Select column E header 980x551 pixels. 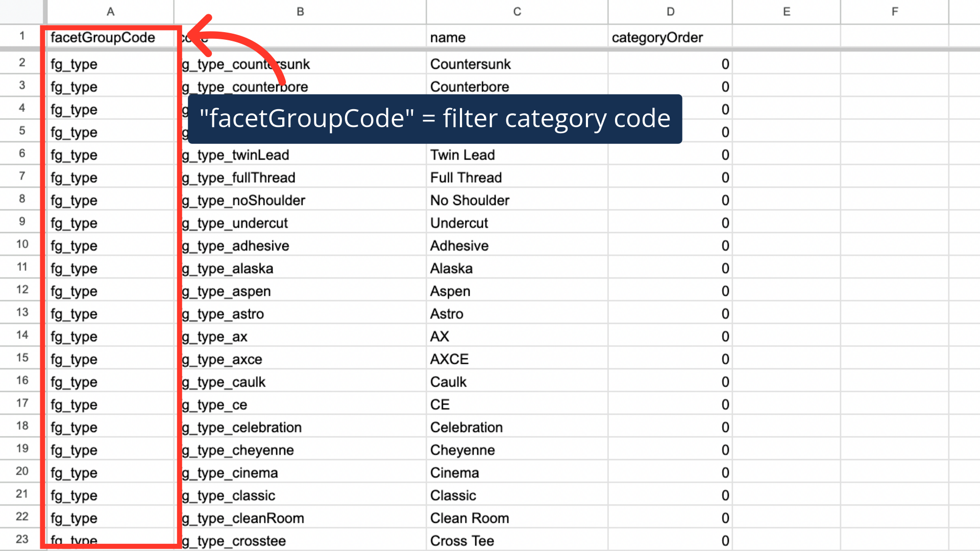[787, 11]
